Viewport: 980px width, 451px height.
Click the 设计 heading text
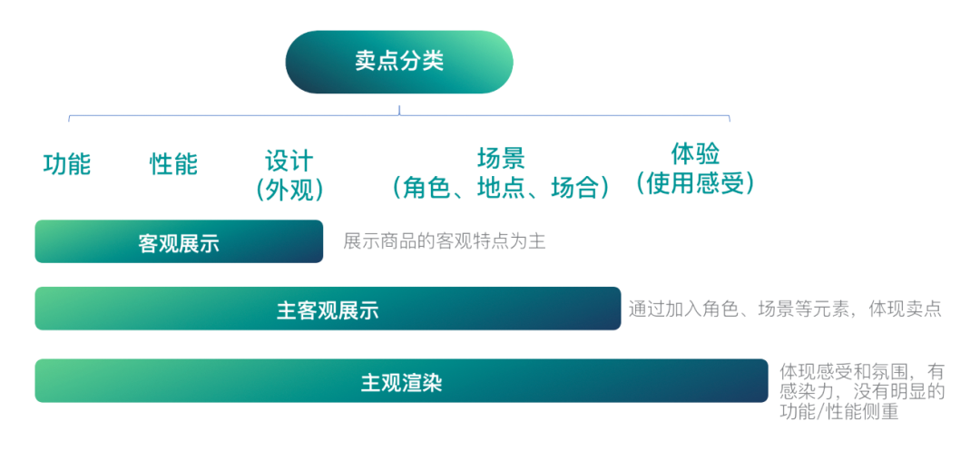point(289,161)
